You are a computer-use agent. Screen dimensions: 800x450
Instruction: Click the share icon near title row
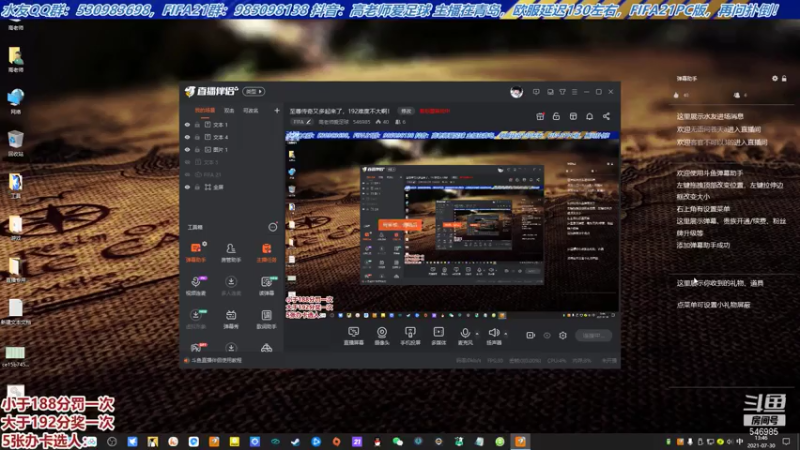coord(606,116)
